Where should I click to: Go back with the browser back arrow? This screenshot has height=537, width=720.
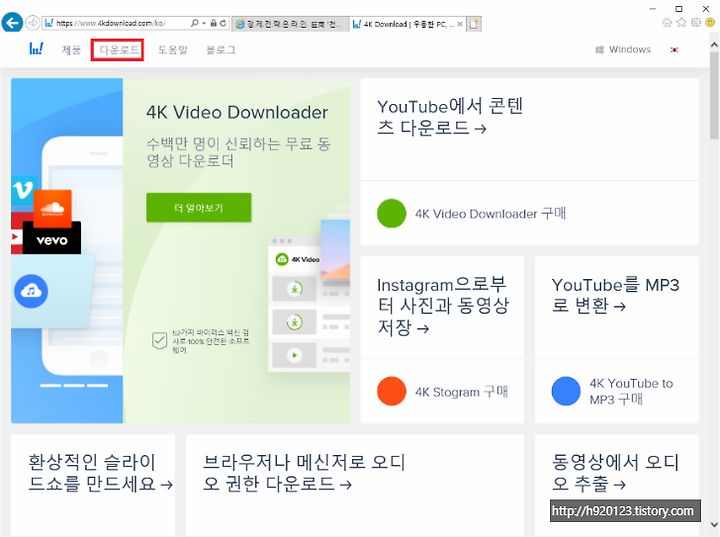[x=12, y=23]
